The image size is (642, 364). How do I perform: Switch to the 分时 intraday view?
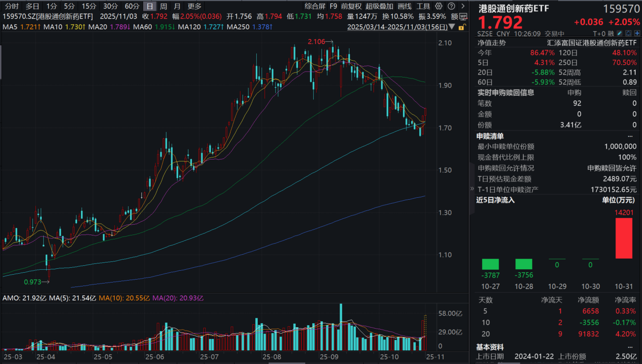tap(11, 6)
